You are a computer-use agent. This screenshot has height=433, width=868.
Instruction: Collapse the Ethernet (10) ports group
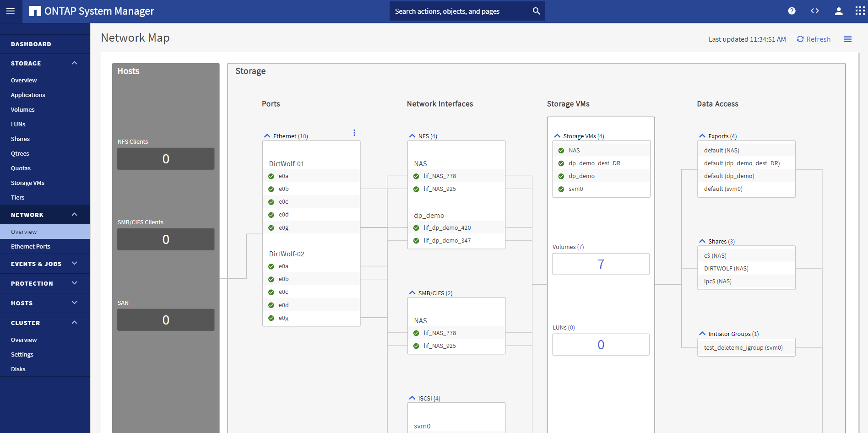point(267,136)
